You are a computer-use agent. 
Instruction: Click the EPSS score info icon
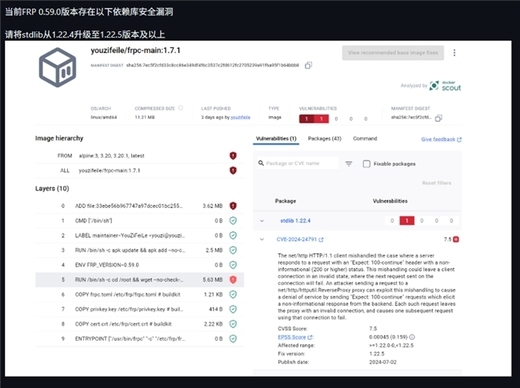pyautogui.click(x=412, y=337)
